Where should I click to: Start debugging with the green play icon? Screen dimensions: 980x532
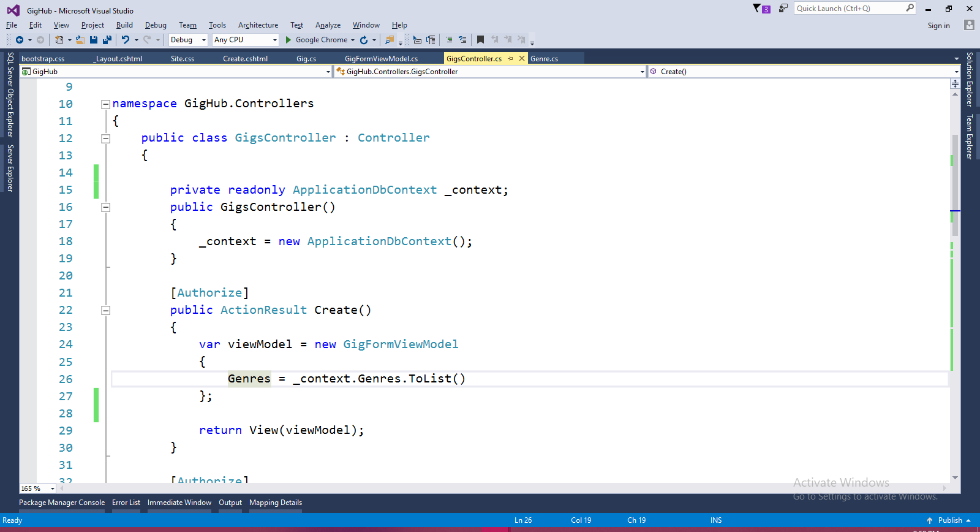pyautogui.click(x=288, y=40)
